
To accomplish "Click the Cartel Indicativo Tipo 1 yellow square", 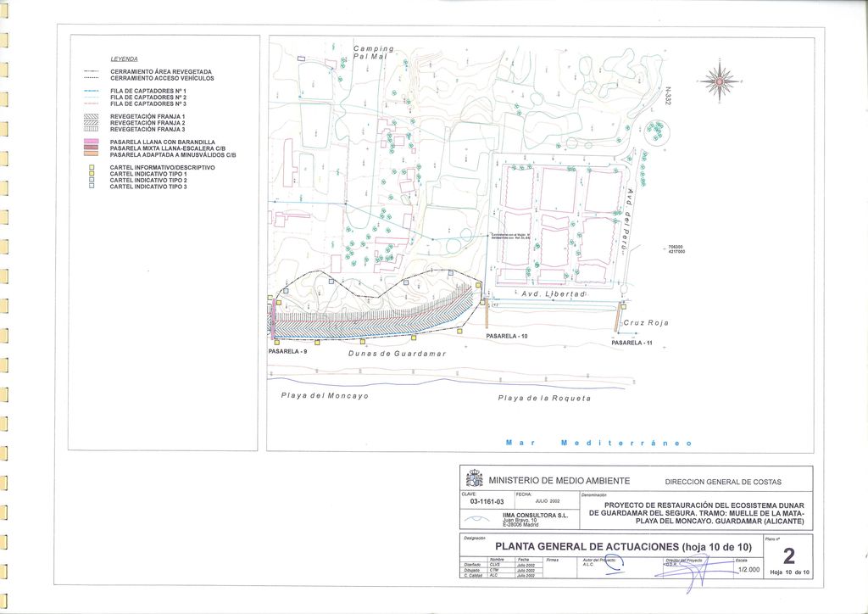I will pyautogui.click(x=92, y=174).
